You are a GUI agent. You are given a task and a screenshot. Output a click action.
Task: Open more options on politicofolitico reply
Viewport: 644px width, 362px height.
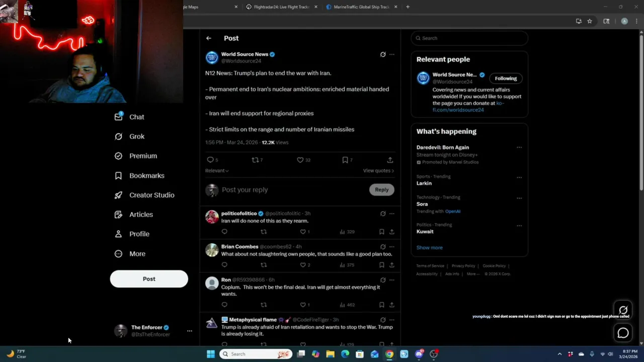click(392, 214)
